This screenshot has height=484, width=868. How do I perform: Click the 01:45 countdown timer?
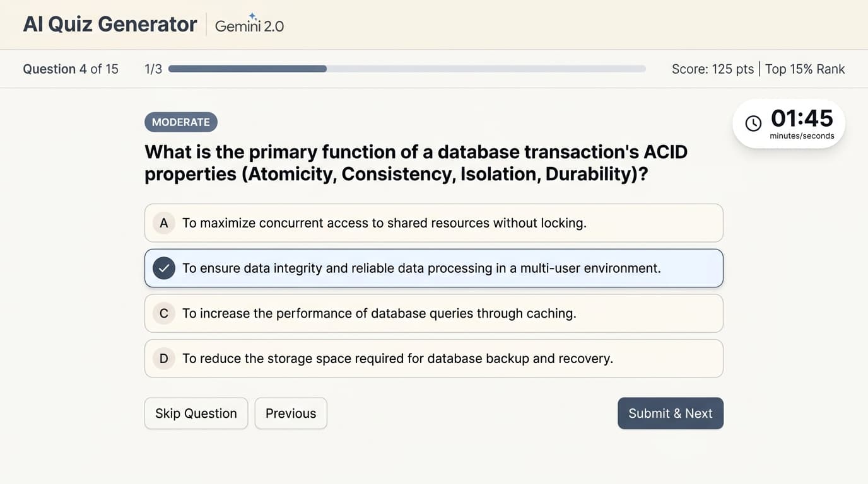point(802,118)
